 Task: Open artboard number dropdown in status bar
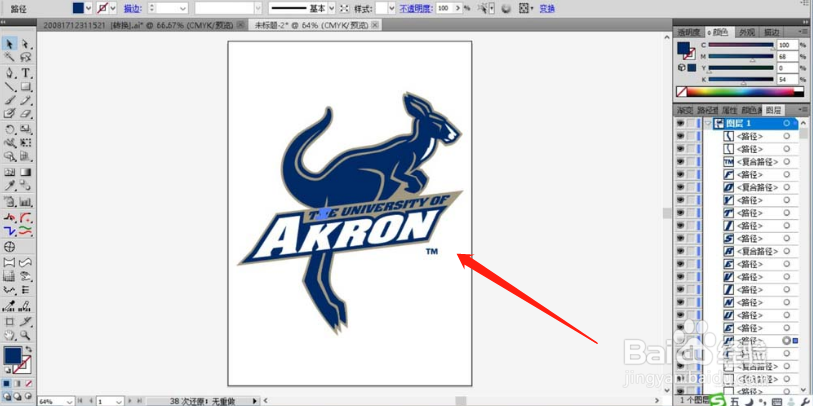click(118, 401)
